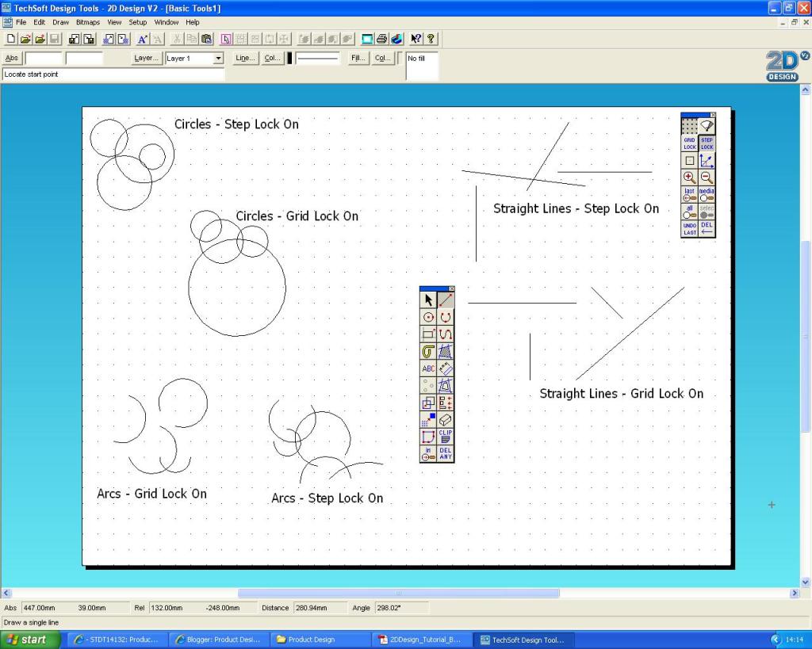Toggle STEP LOCK off
Screen dimensions: 812x649
(x=706, y=143)
